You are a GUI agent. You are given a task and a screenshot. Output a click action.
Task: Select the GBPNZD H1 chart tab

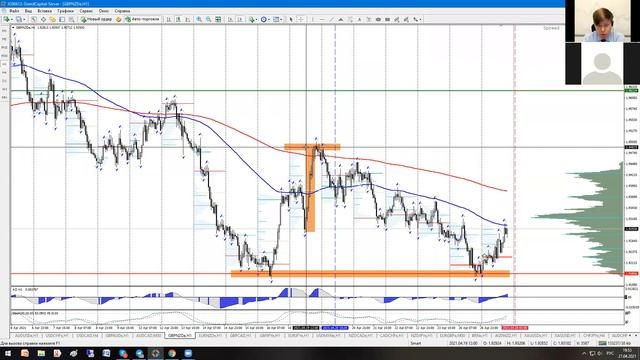(180, 336)
